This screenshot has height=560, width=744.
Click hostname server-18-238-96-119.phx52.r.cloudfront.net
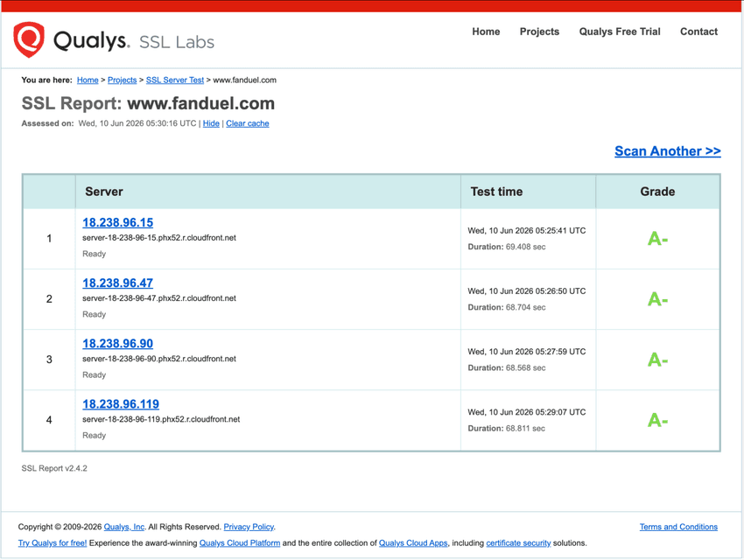point(161,419)
